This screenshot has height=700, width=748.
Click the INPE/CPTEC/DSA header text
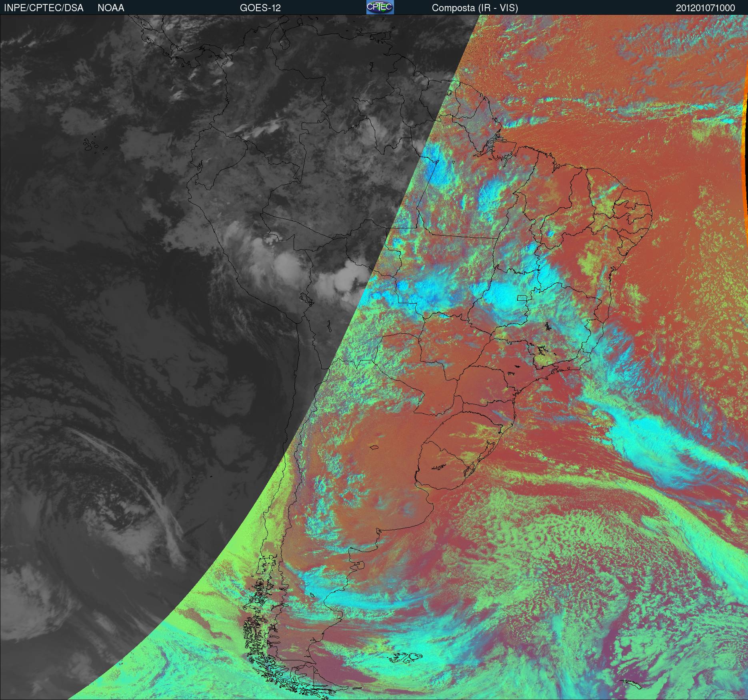coord(44,8)
